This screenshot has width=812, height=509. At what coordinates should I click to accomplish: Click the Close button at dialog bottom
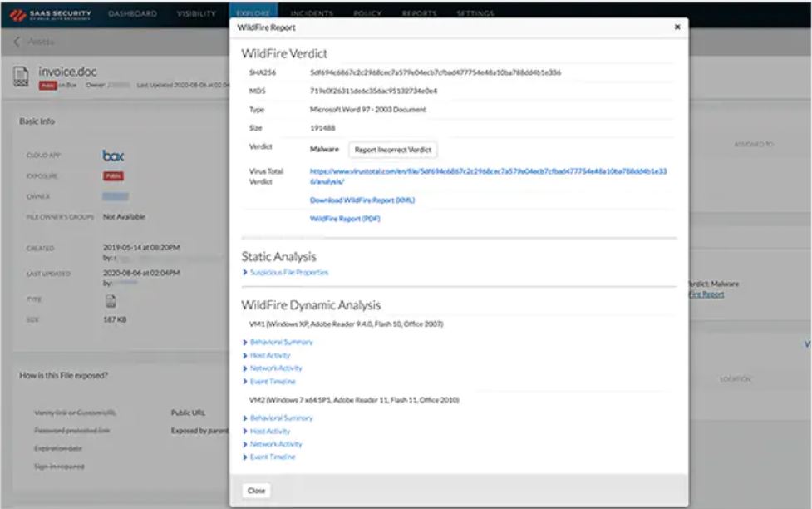[x=256, y=490]
